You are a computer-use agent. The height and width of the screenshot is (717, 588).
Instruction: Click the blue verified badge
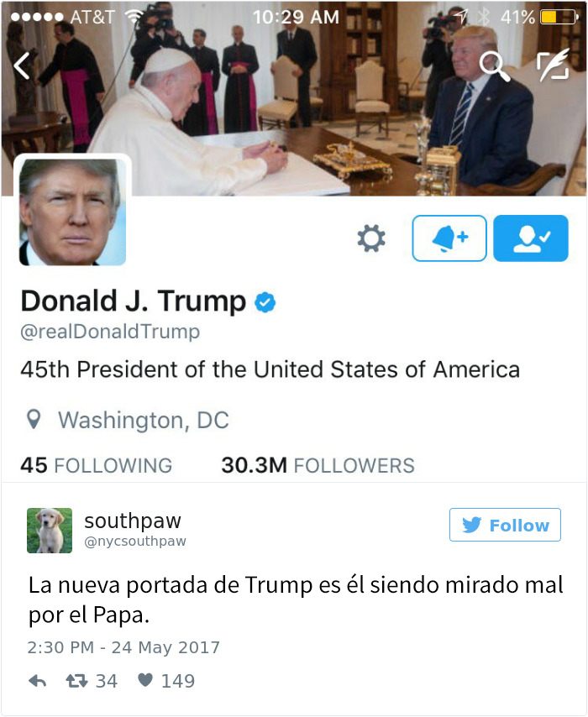tap(265, 302)
